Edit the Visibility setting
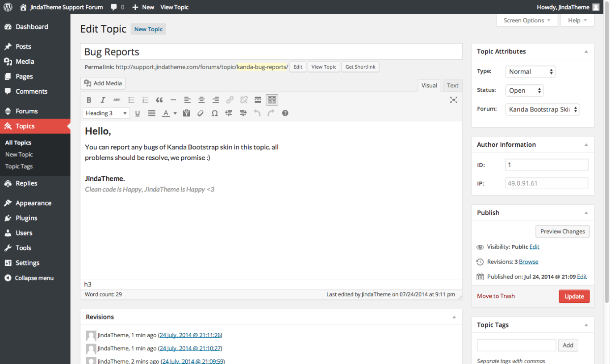 [535, 247]
